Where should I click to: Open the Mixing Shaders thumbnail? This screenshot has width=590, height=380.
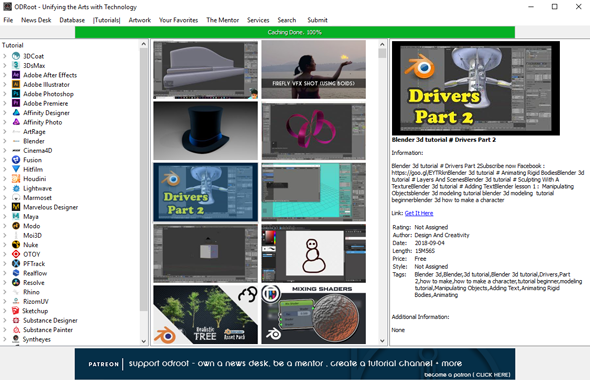pyautogui.click(x=313, y=315)
